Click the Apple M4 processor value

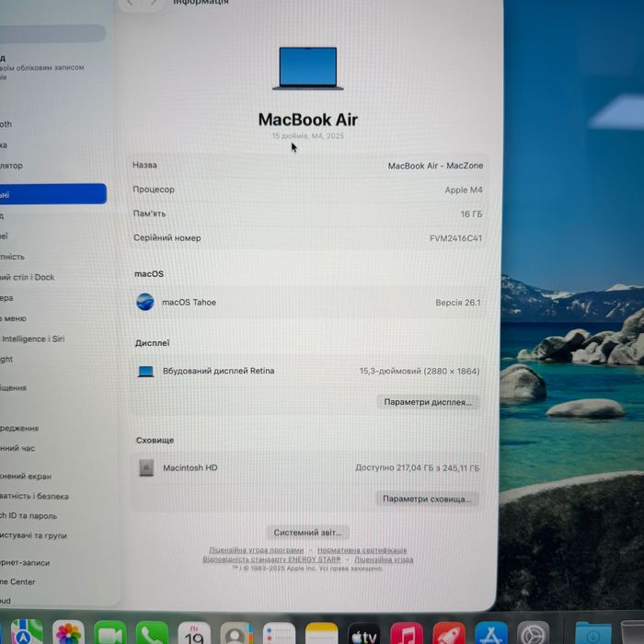click(x=464, y=190)
